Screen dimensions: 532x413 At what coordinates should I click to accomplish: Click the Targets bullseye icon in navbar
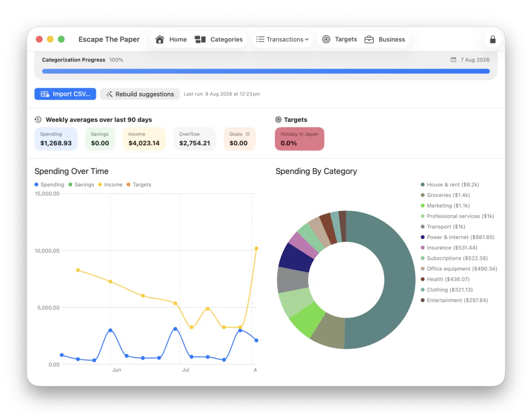tap(326, 39)
